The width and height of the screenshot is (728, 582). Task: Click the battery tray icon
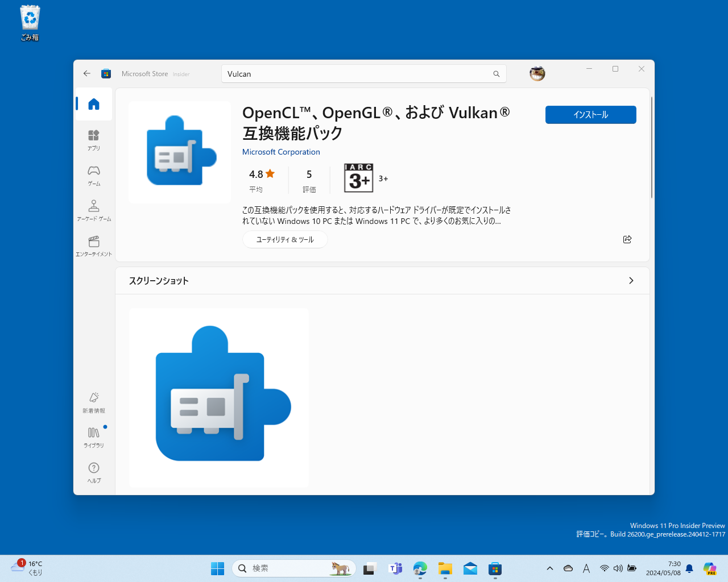tap(632, 568)
